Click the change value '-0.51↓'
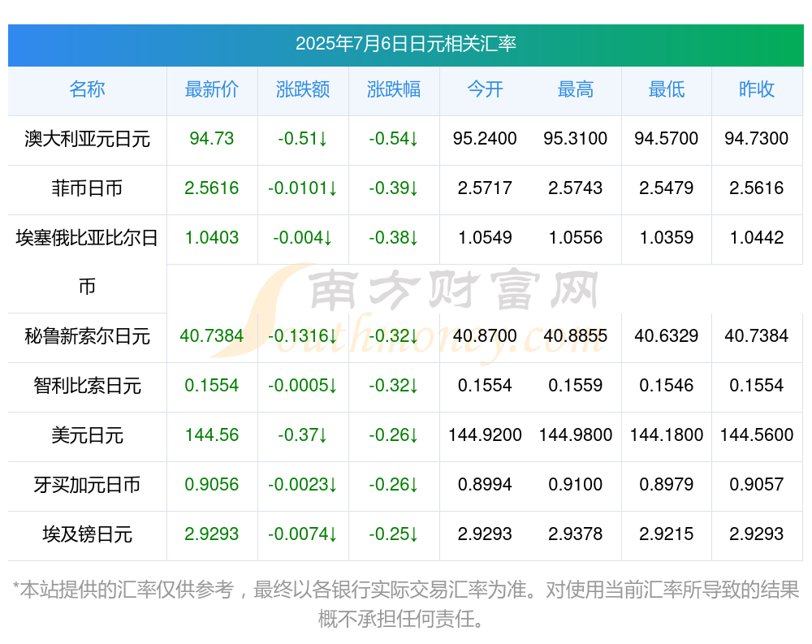Viewport: 812px width, 644px height. click(303, 138)
